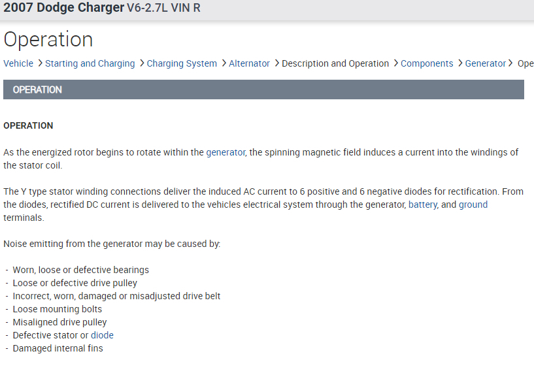Open the battery link in the text
The width and height of the screenshot is (534, 392).
click(x=422, y=204)
